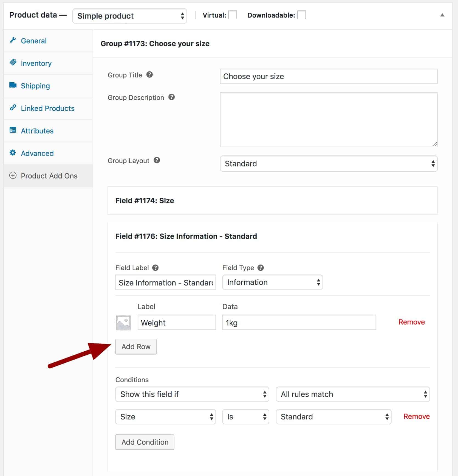The height and width of the screenshot is (476, 458).
Task: Click the Group Layout question mark icon
Action: tap(157, 161)
